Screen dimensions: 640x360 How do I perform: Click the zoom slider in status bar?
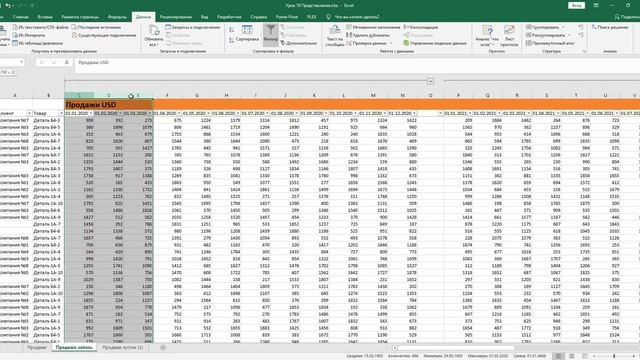(x=614, y=356)
